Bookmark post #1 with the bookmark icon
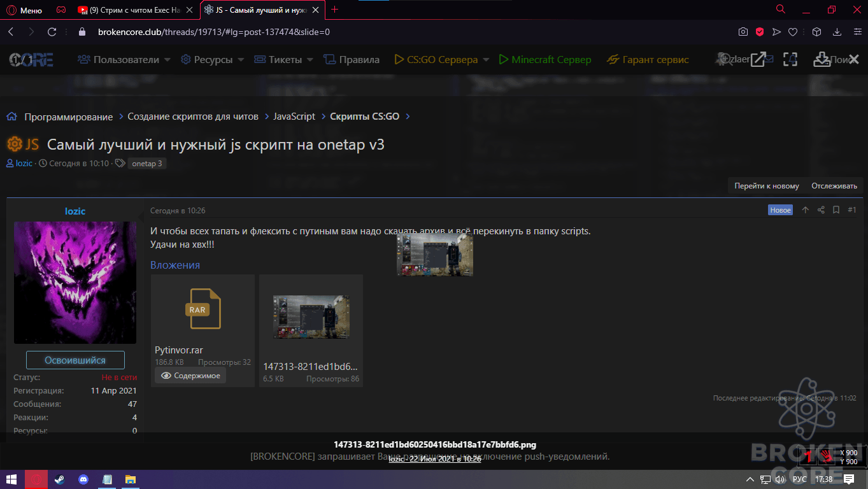868x489 pixels. [836, 210]
